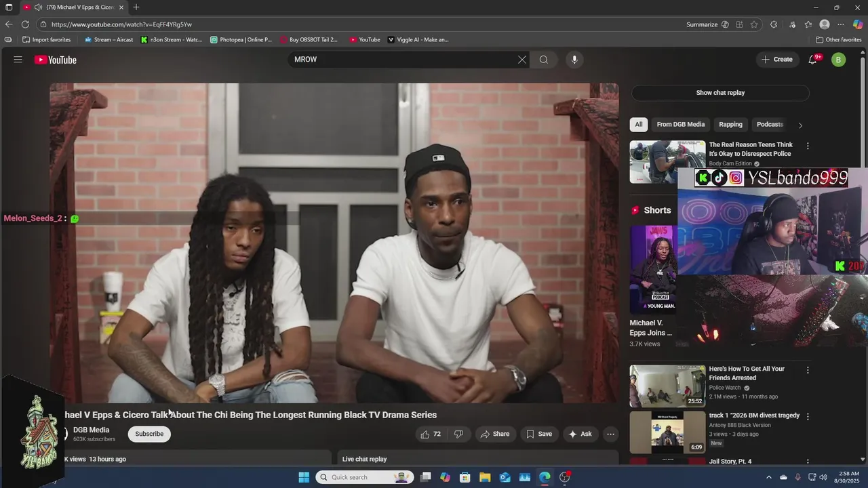The height and width of the screenshot is (488, 868).
Task: Select the From DGB Media chip
Action: point(680,124)
